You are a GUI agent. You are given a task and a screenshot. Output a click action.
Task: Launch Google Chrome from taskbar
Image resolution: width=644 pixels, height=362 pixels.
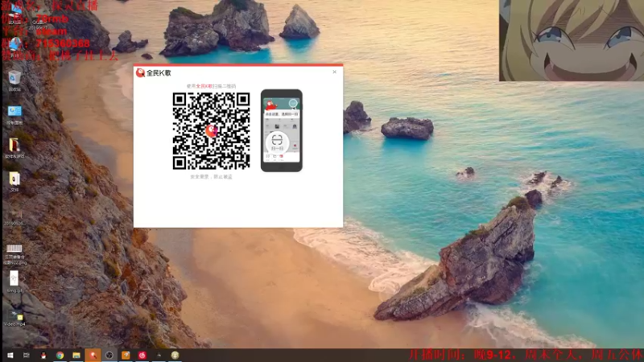[60, 356]
